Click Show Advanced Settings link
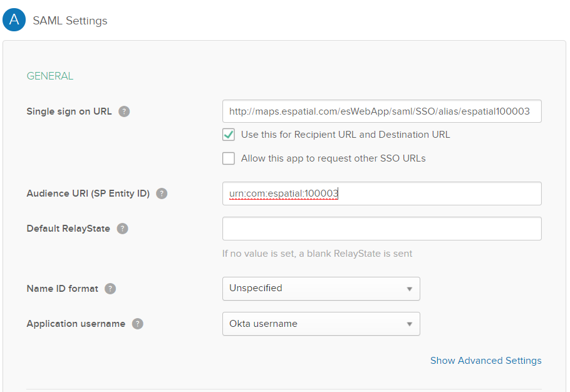This screenshot has width=570, height=392. click(485, 361)
